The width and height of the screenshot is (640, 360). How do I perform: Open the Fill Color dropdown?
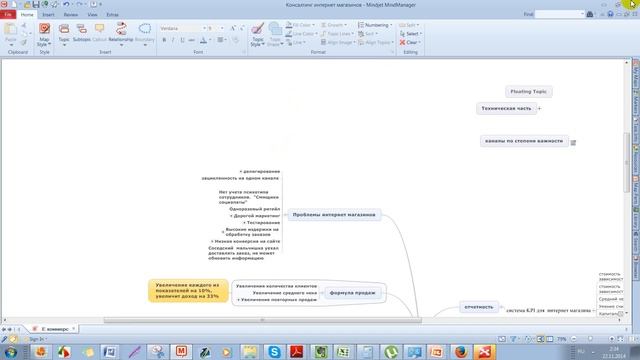point(300,25)
